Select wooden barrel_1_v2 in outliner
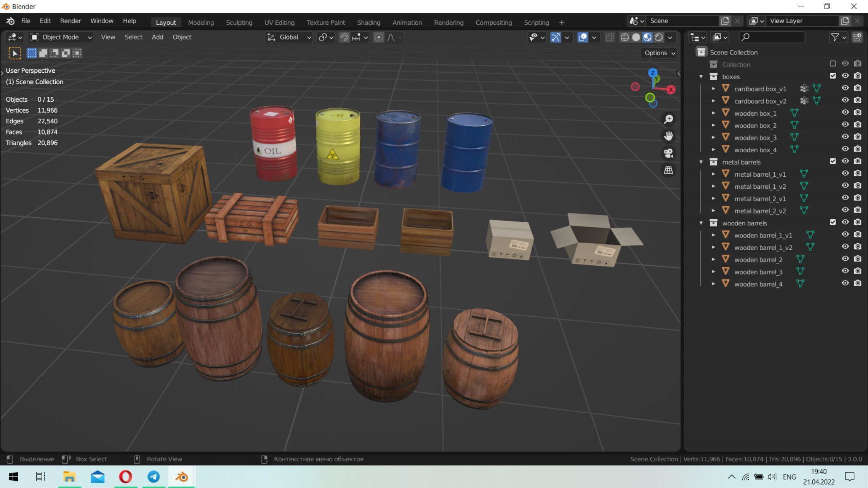This screenshot has height=488, width=868. pyautogui.click(x=763, y=247)
